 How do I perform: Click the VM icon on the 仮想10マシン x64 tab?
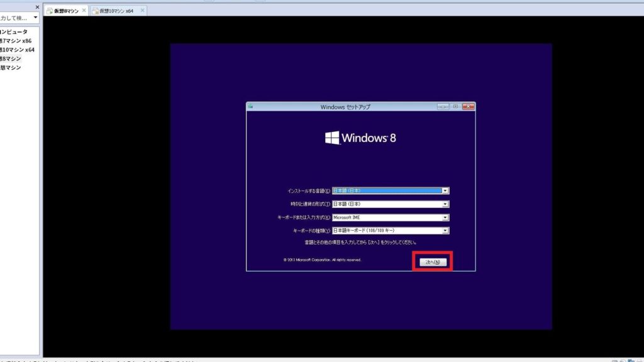96,11
